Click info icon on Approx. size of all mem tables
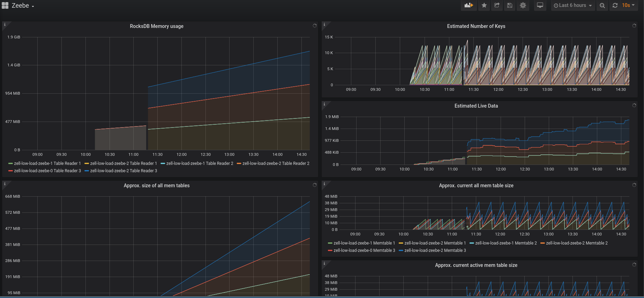 pos(5,184)
